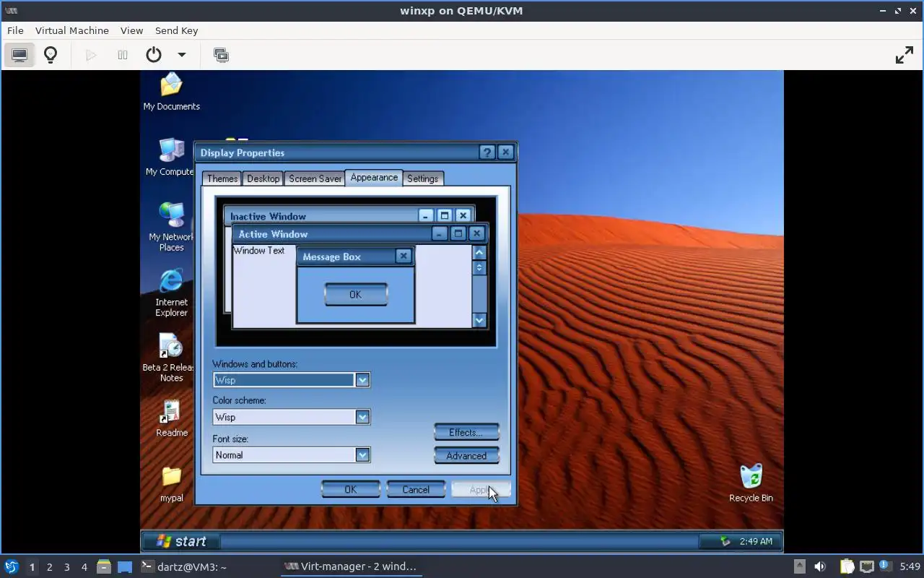This screenshot has width=924, height=578.
Task: Switch to the Desktop tab
Action: point(263,178)
